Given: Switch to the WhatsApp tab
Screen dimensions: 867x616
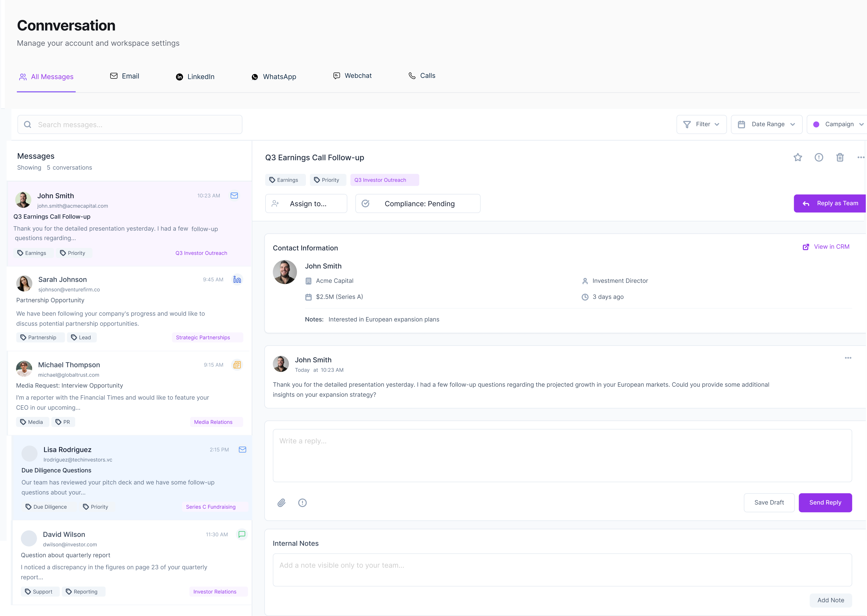Looking at the screenshot, I should coord(274,77).
